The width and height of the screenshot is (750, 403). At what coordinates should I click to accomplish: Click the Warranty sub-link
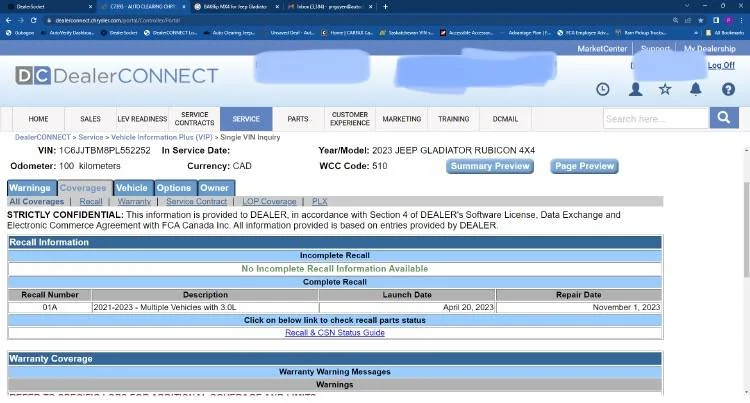(x=134, y=202)
